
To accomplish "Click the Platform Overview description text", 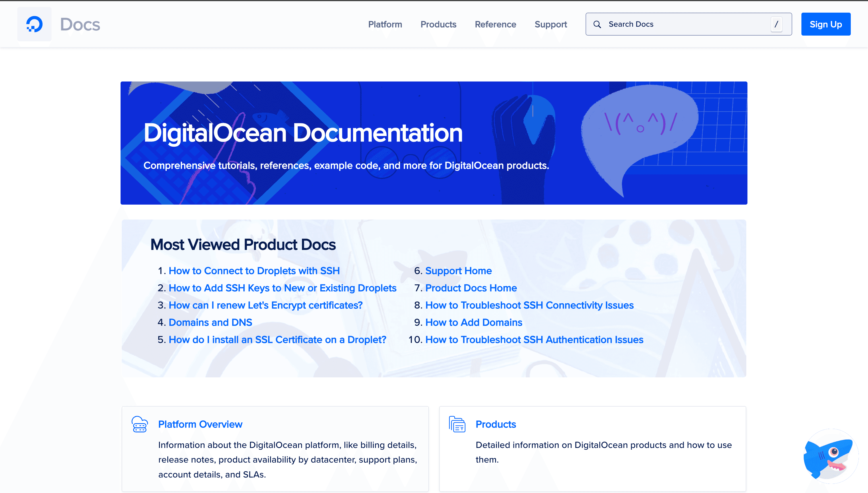I will coord(288,459).
